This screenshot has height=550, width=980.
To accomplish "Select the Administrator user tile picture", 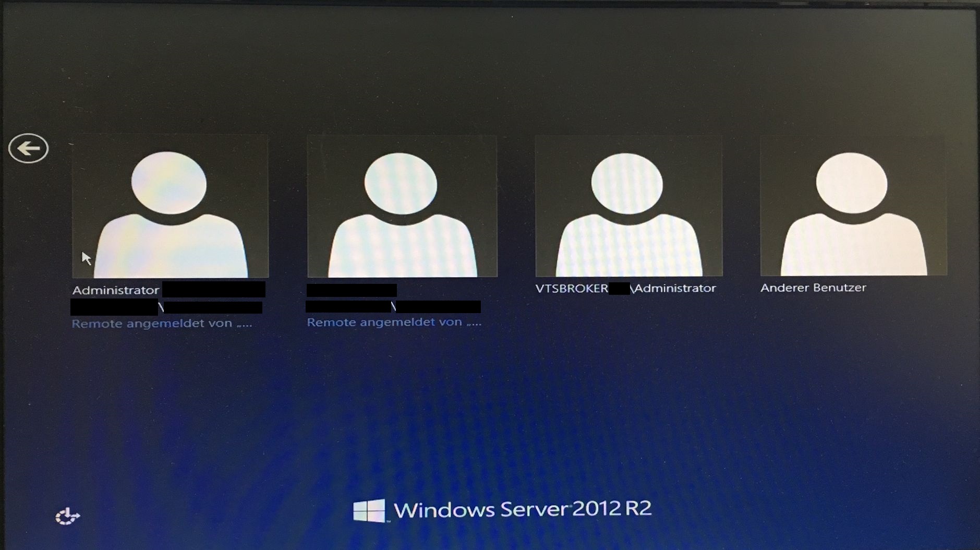I will [x=170, y=207].
